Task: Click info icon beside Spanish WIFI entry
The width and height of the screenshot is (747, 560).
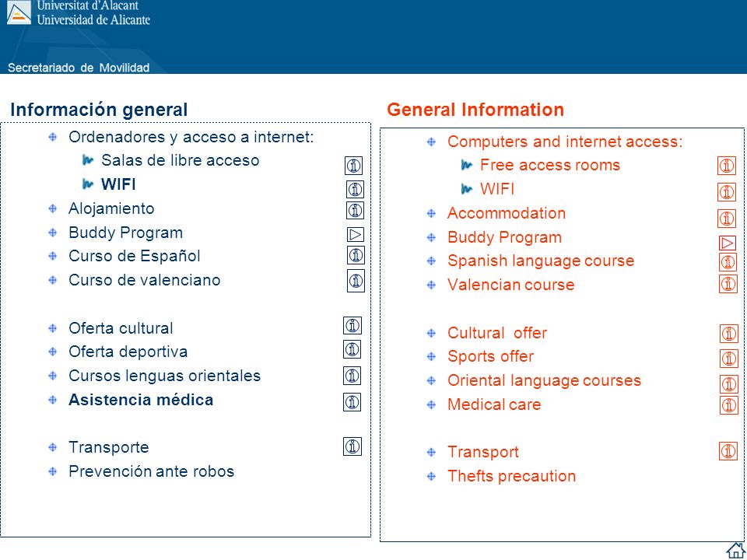Action: coord(355,189)
